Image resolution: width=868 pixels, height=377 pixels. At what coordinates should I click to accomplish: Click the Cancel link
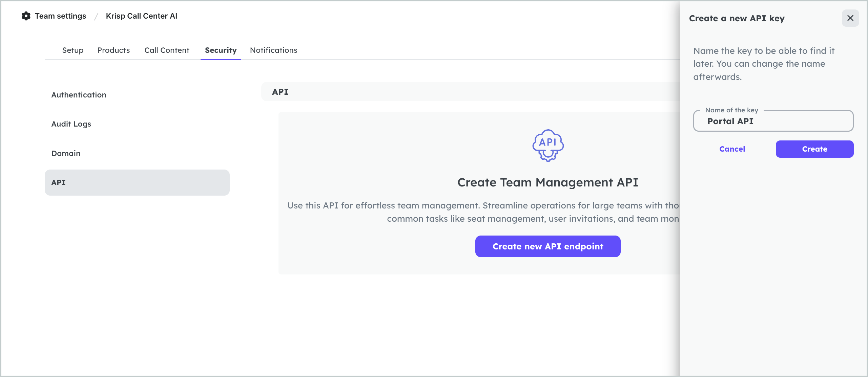[x=732, y=149]
